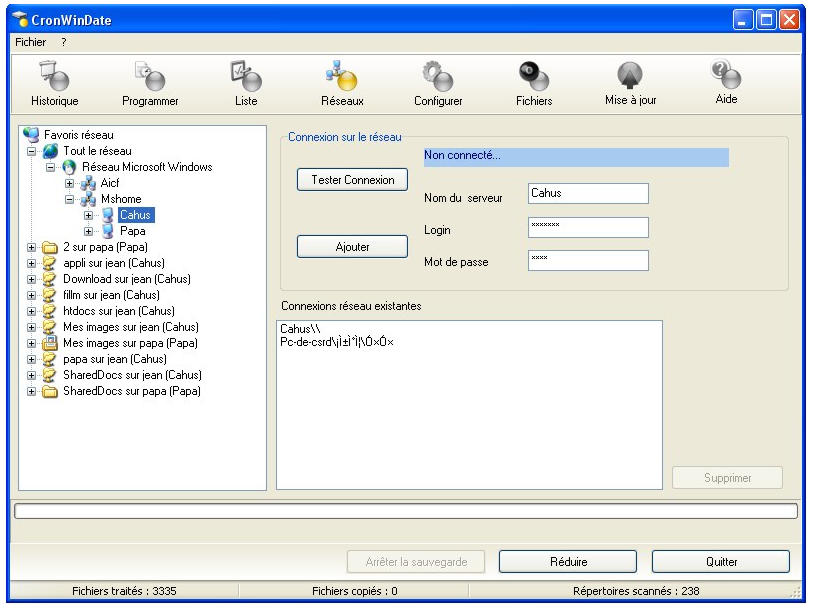813x609 pixels.
Task: Click in the Nom du serveur field
Action: point(588,194)
